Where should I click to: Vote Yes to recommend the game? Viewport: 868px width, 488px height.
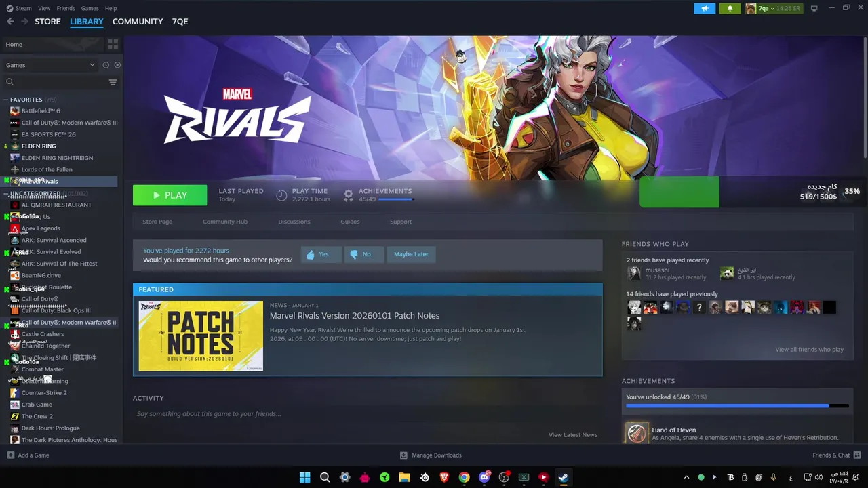(x=321, y=254)
